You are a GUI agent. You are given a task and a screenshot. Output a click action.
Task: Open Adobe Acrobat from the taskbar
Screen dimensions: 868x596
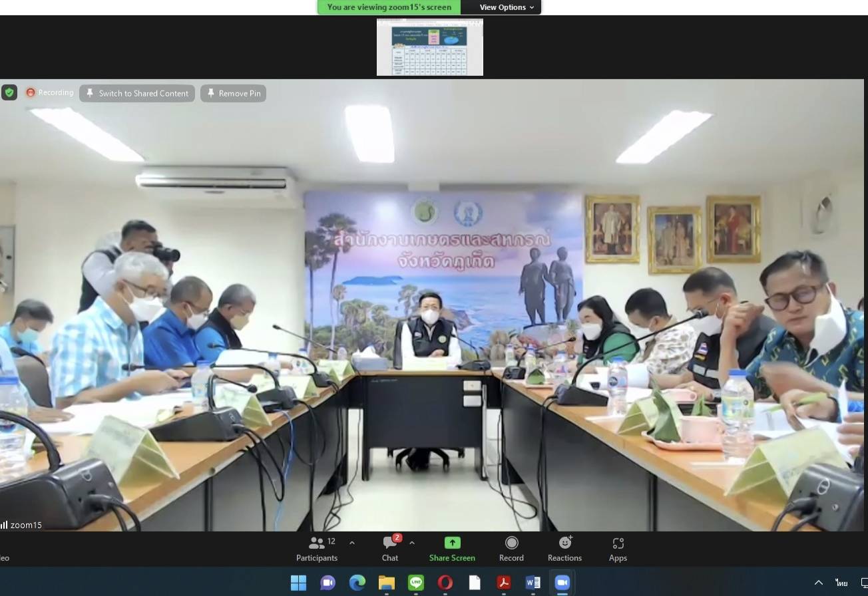click(503, 583)
